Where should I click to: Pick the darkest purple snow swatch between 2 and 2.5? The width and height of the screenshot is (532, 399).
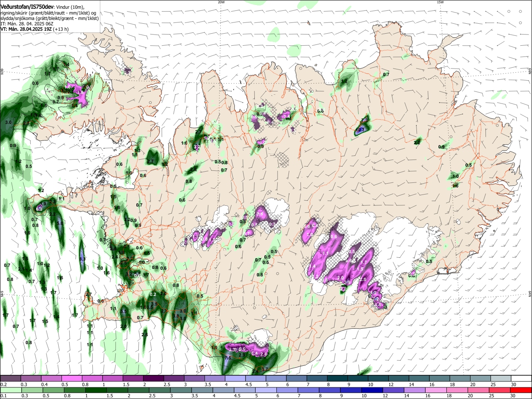153,378
